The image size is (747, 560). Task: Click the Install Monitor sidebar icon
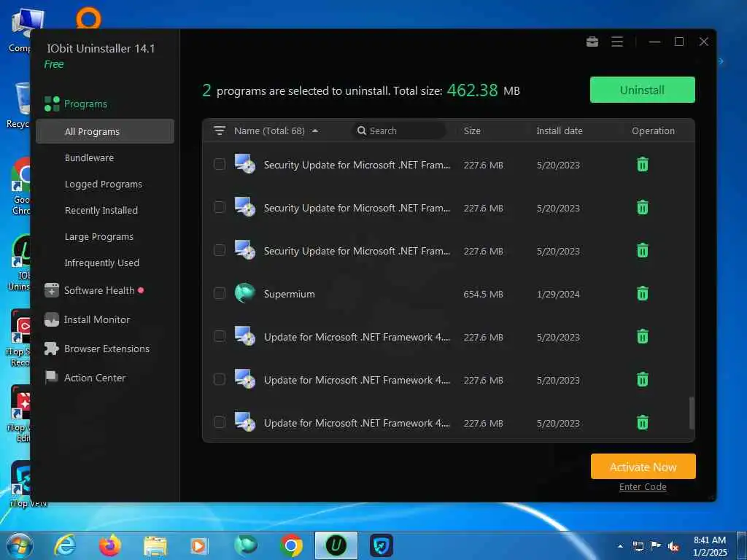pyautogui.click(x=52, y=319)
